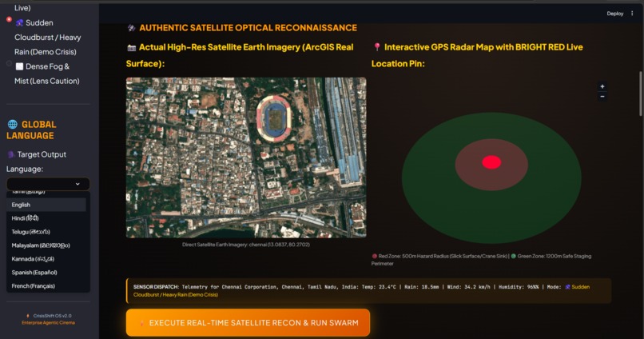
Task: Zoom in on the radar map
Action: pyautogui.click(x=602, y=86)
